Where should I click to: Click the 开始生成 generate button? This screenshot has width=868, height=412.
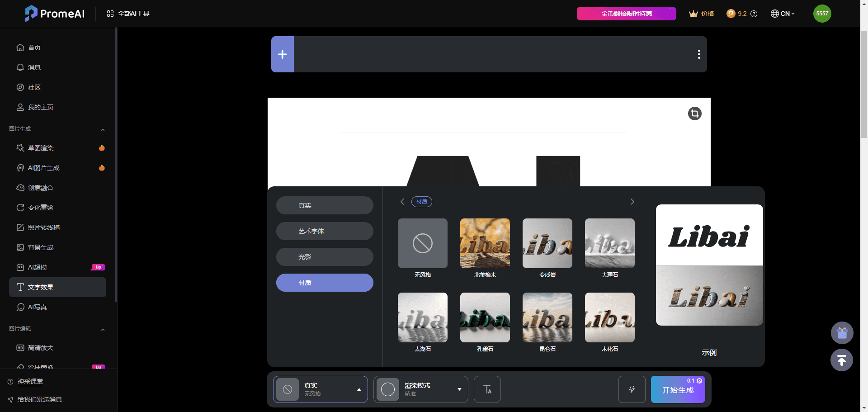(678, 389)
